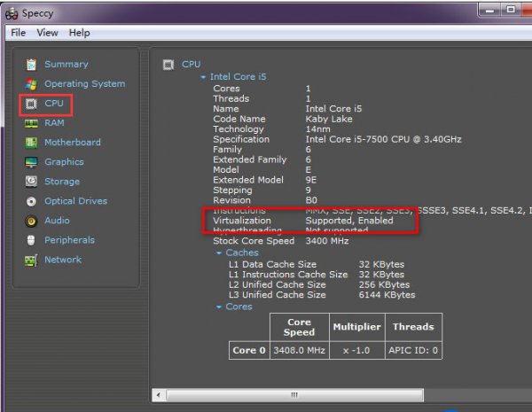Click the Virtualization row label
The width and height of the screenshot is (532, 412).
pyautogui.click(x=242, y=221)
